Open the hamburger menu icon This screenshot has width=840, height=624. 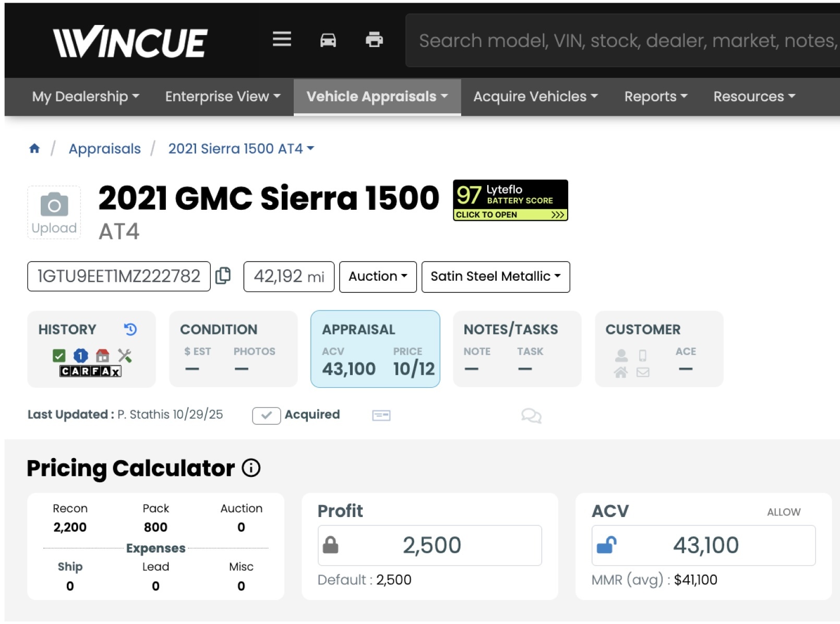pyautogui.click(x=282, y=39)
